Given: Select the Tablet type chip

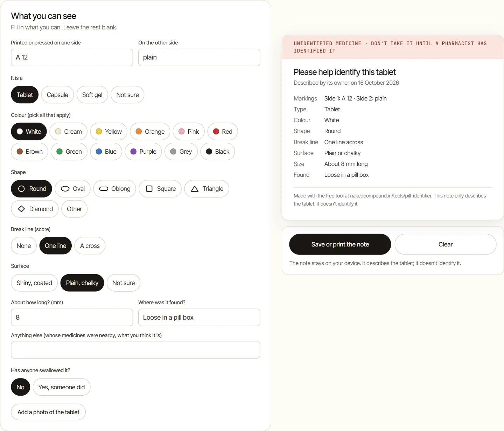Looking at the screenshot, I should click(x=25, y=95).
